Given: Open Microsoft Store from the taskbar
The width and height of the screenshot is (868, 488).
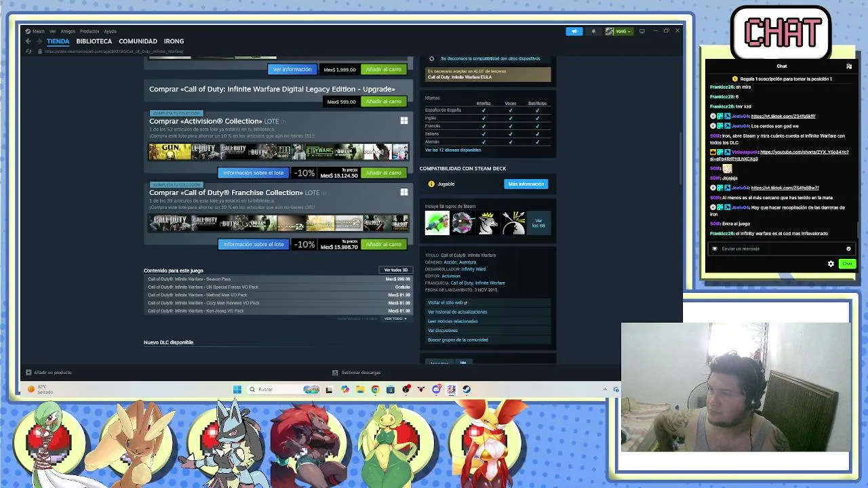Looking at the screenshot, I should 391,389.
